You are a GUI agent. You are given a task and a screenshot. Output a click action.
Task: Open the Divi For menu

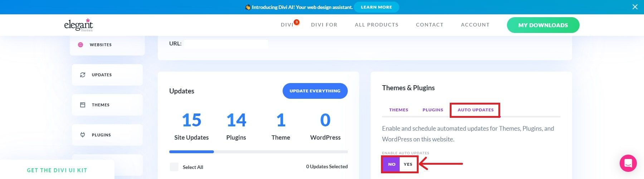point(324,25)
